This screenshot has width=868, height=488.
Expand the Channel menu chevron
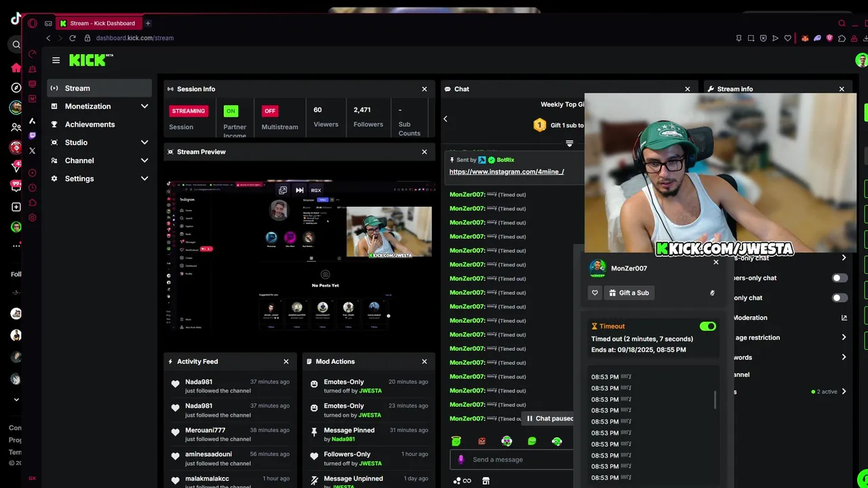pos(144,161)
